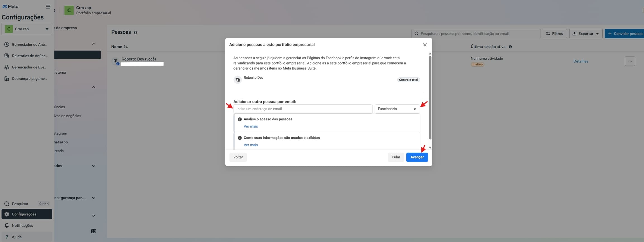This screenshot has height=242, width=644.
Task: Open the Filtros panel
Action: [x=555, y=33]
